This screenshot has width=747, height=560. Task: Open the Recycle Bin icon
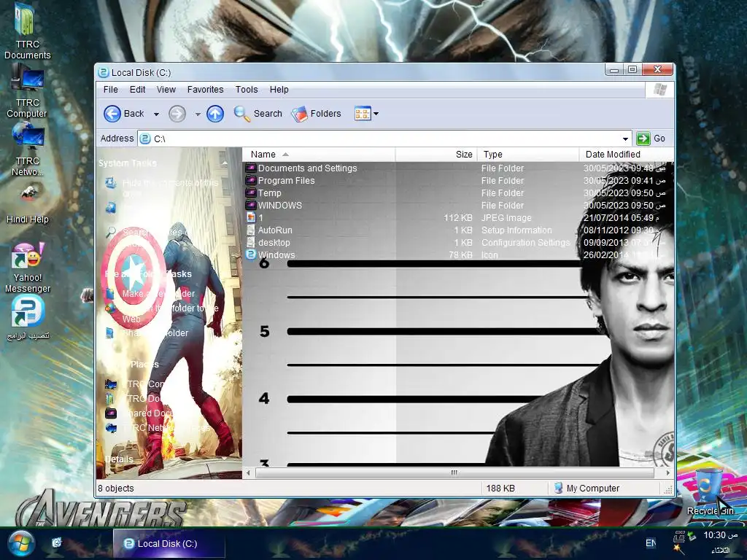pyautogui.click(x=711, y=494)
